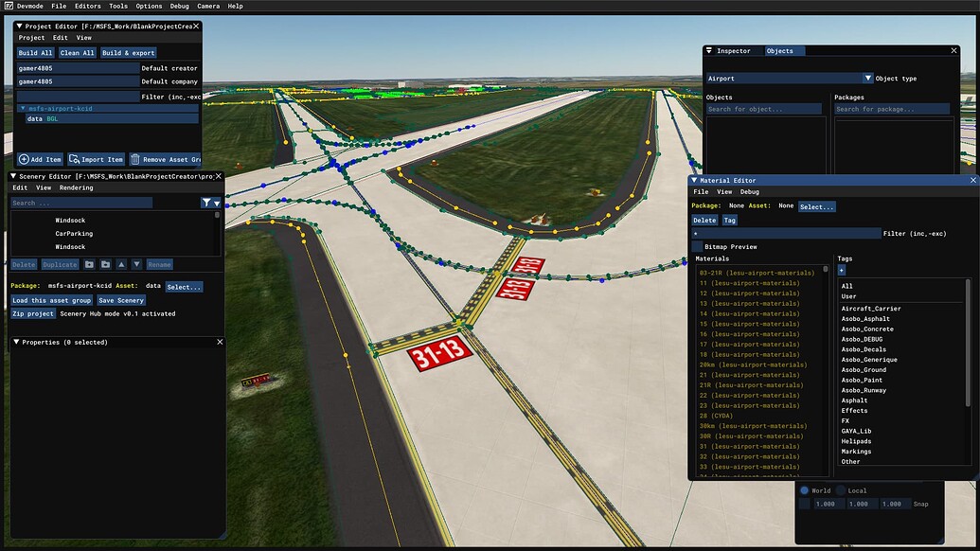This screenshot has height=551, width=980.
Task: Click the move-into-folder icon in Scenery Editor
Action: tap(104, 264)
